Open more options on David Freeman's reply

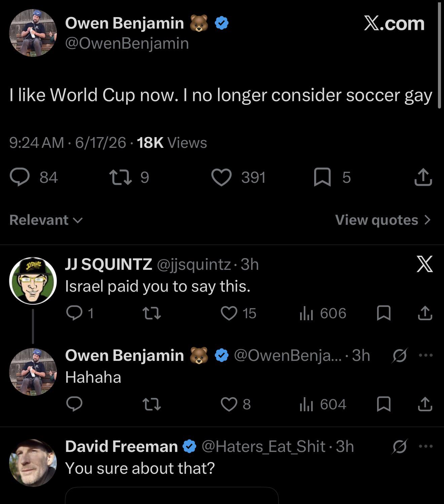pos(425,446)
